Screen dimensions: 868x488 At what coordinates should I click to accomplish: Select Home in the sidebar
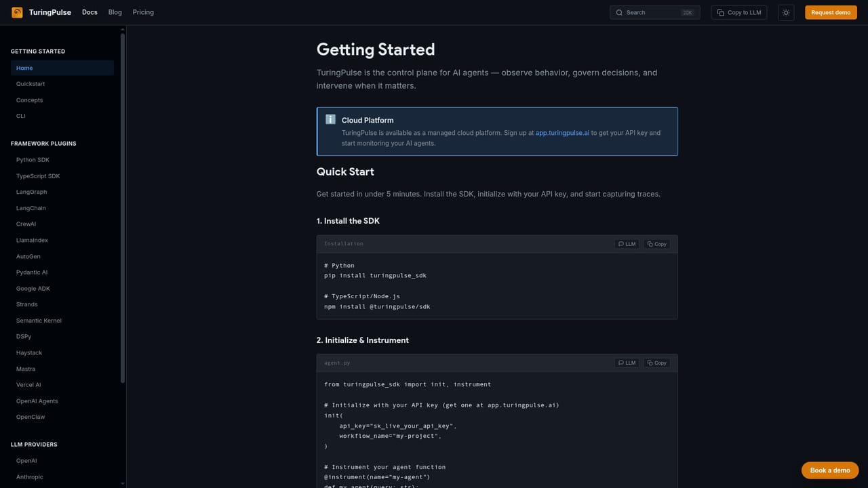pos(62,68)
